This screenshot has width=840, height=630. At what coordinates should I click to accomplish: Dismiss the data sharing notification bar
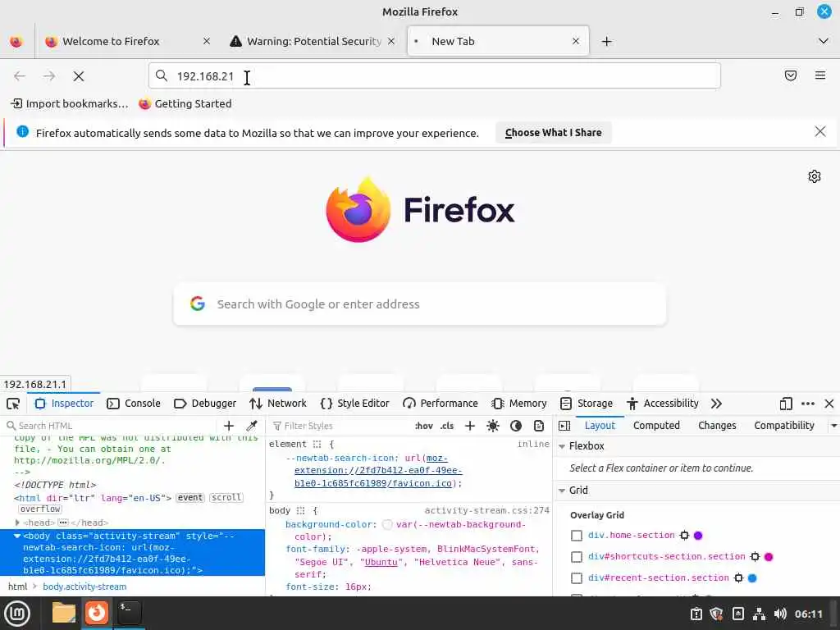click(x=819, y=132)
